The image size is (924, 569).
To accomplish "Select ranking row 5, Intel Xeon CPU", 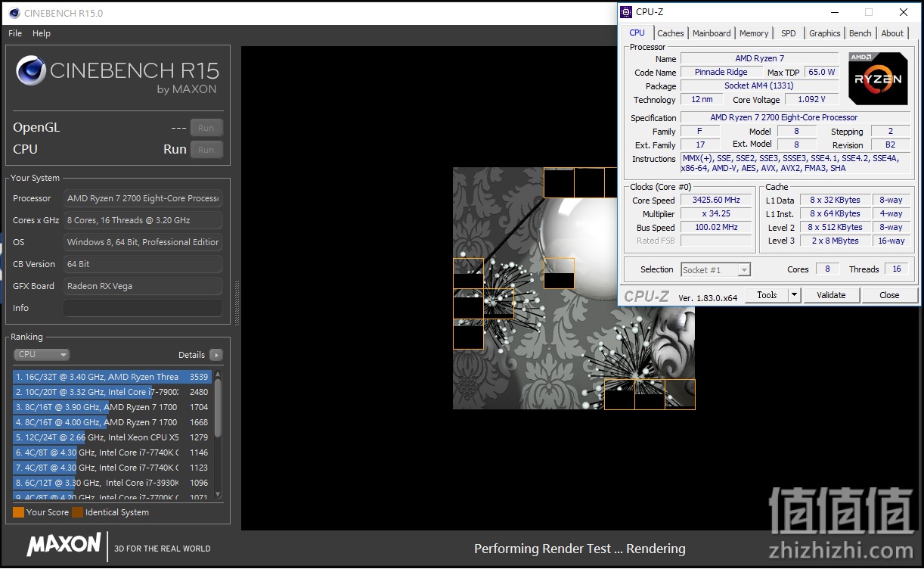I will [113, 437].
